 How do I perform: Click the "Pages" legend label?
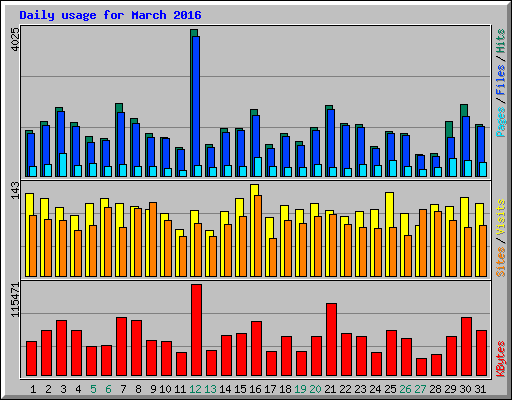pyautogui.click(x=501, y=122)
